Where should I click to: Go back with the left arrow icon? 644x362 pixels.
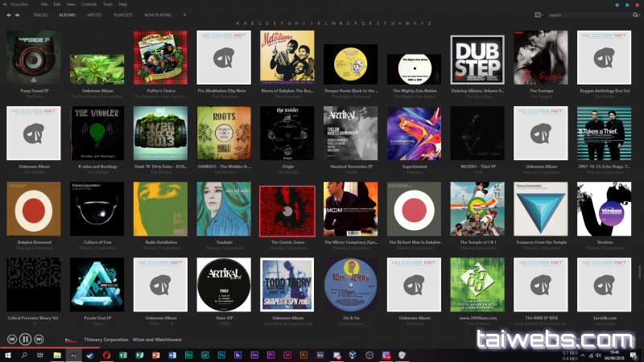pos(9,15)
